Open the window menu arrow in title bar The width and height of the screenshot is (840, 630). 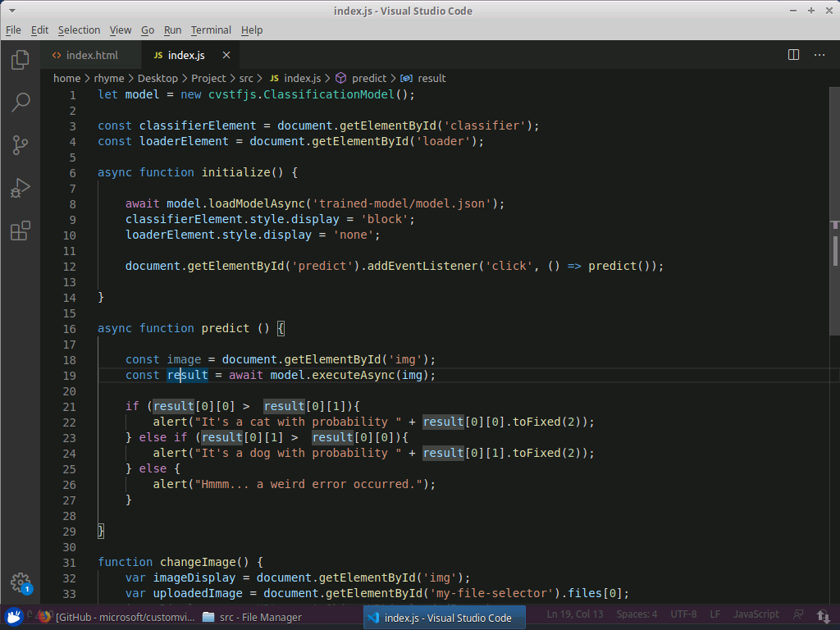11,11
